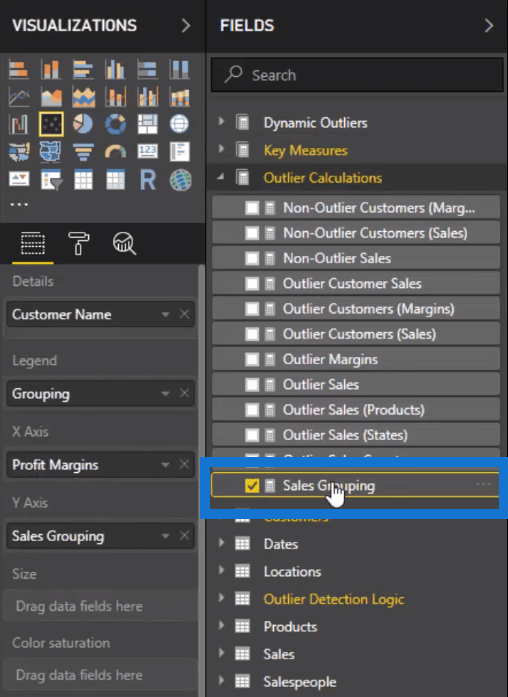Switch to the Format paint roller tab

pos(79,243)
